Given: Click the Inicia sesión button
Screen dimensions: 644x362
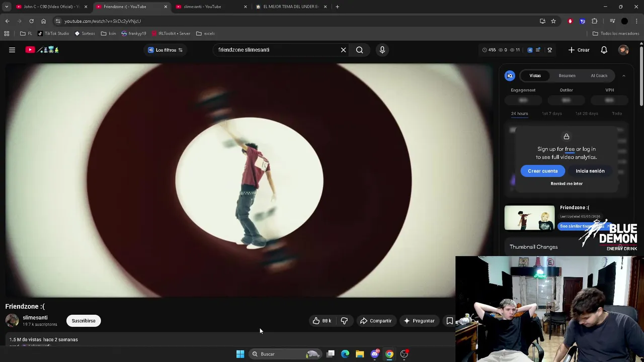Looking at the screenshot, I should pyautogui.click(x=590, y=171).
